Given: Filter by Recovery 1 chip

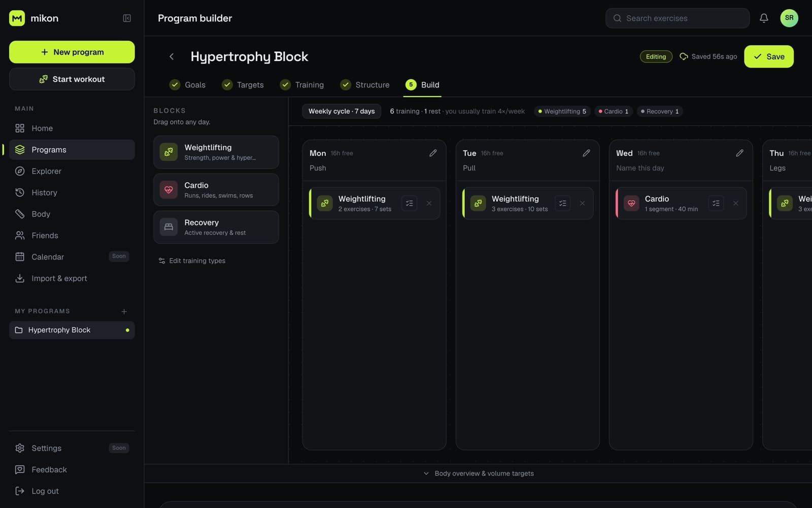Looking at the screenshot, I should click(660, 111).
